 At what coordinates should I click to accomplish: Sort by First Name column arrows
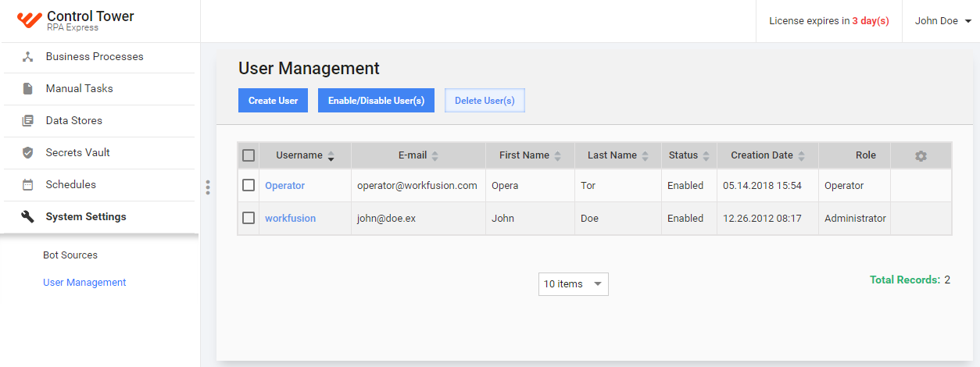coord(557,156)
